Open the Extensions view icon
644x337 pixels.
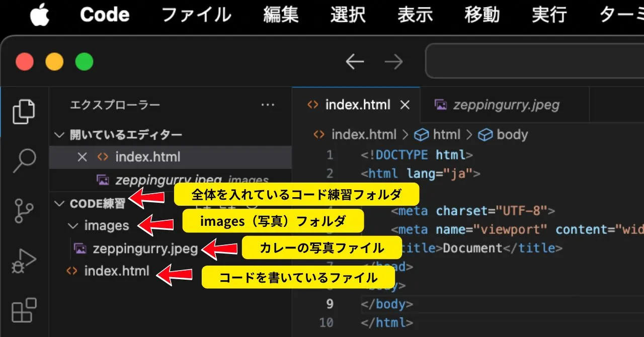click(x=24, y=310)
